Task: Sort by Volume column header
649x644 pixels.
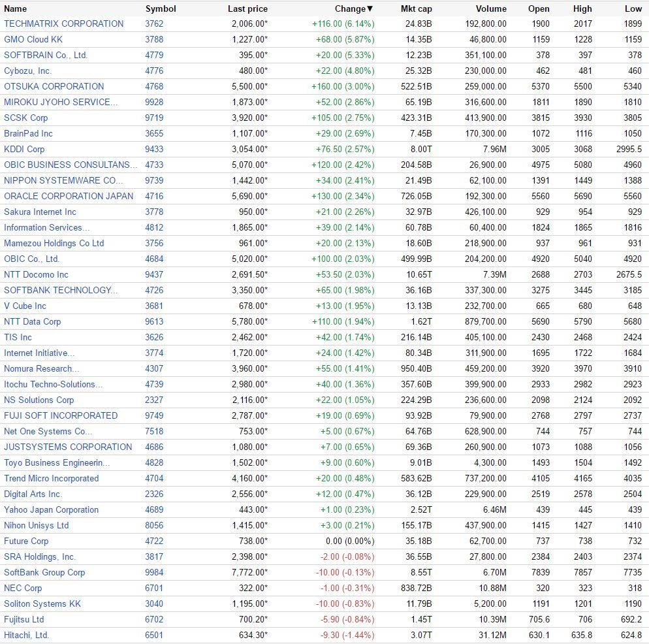Action: tap(491, 8)
